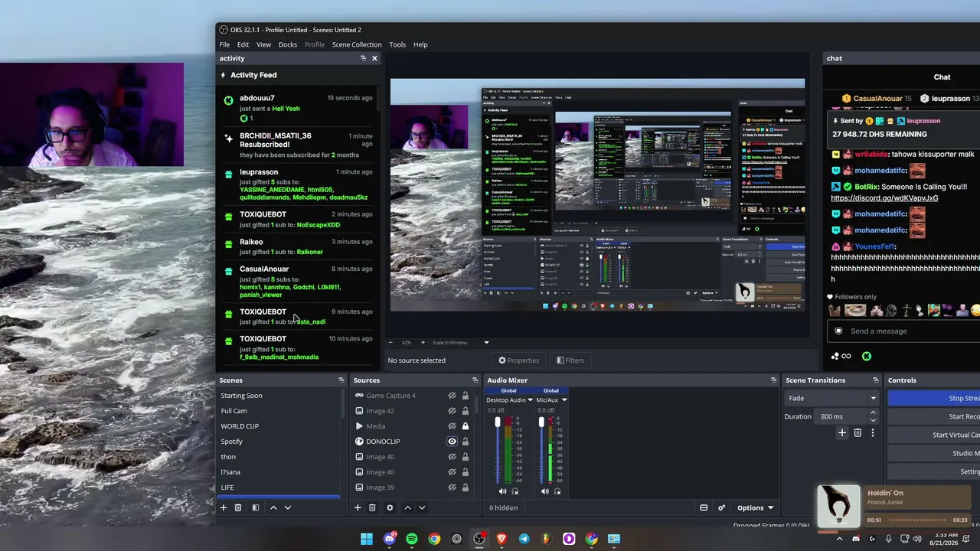
Task: Open the File menu
Action: 224,44
